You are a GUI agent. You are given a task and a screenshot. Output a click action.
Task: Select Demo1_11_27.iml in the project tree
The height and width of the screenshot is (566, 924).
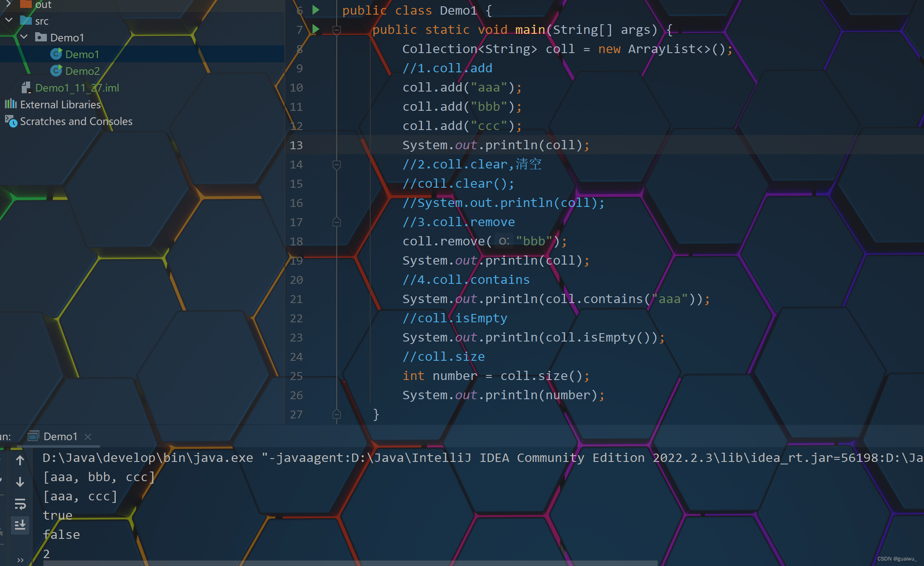(x=77, y=87)
